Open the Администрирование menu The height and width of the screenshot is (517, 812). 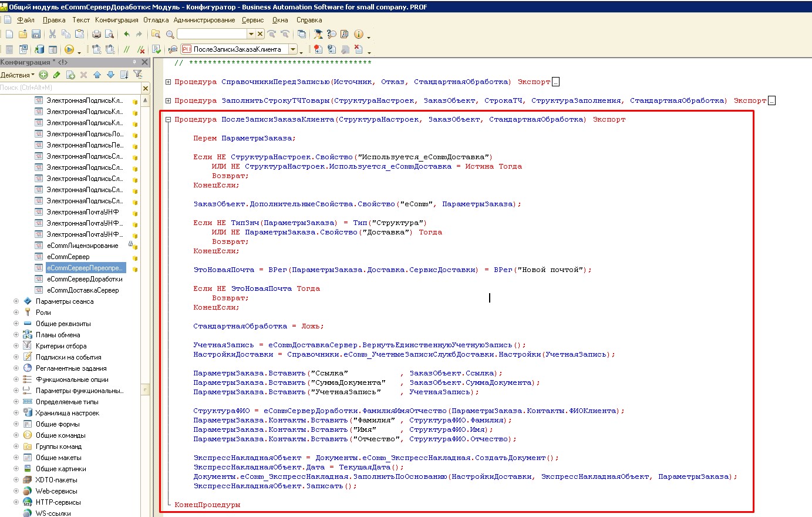click(204, 20)
